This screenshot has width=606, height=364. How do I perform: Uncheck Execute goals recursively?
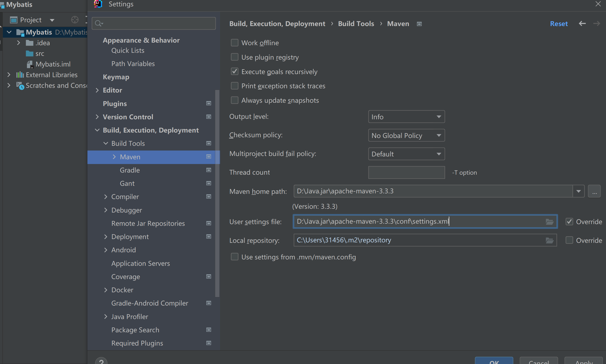[234, 72]
